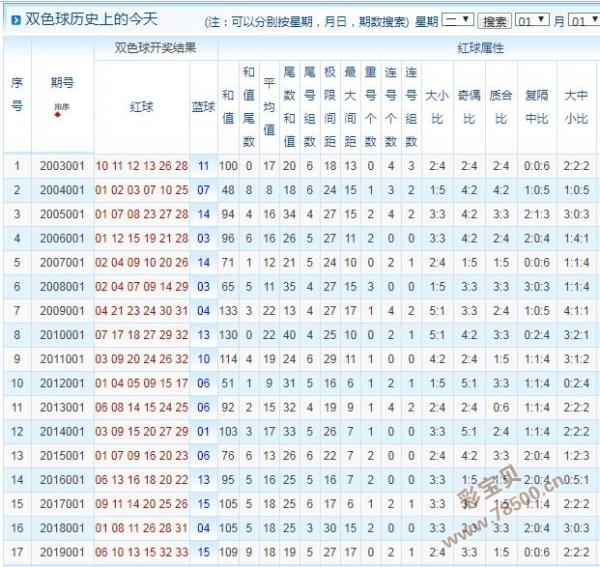Select issue number 2010001

[x=62, y=335]
